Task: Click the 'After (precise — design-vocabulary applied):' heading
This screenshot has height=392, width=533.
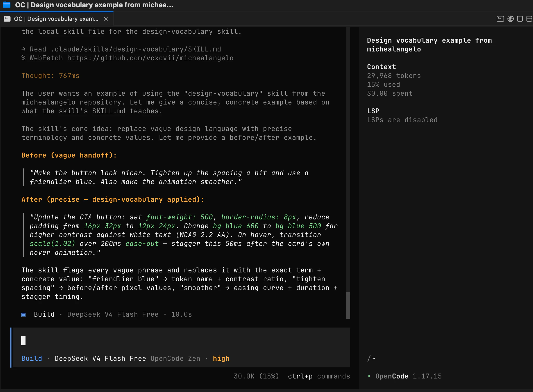Action: click(113, 199)
